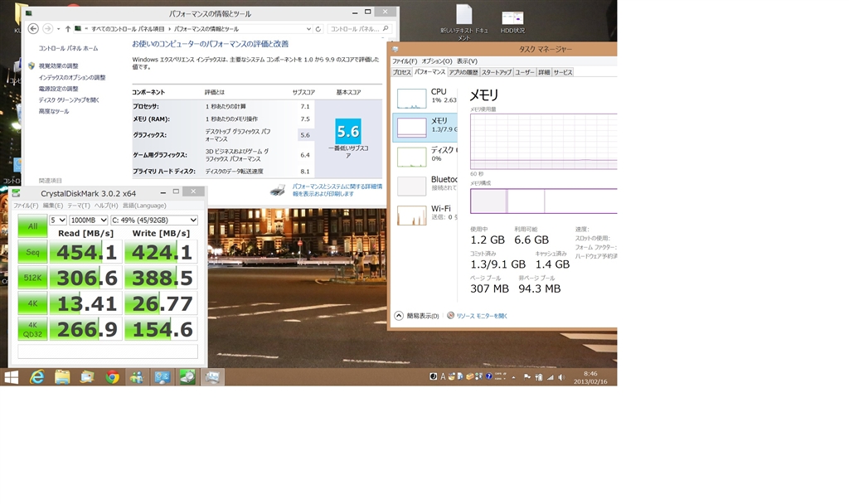The height and width of the screenshot is (504, 849).
Task: Click the printer icon beside the details link
Action: pos(278,190)
